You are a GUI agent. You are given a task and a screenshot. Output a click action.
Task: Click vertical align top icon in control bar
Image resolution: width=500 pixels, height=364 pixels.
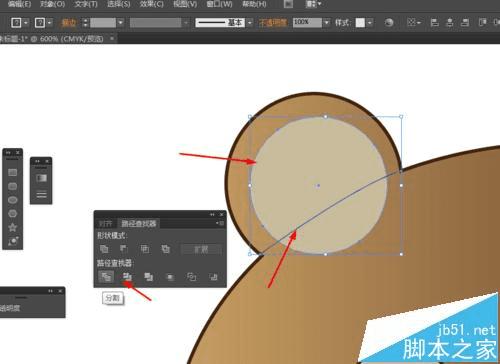pyautogui.click(x=483, y=23)
